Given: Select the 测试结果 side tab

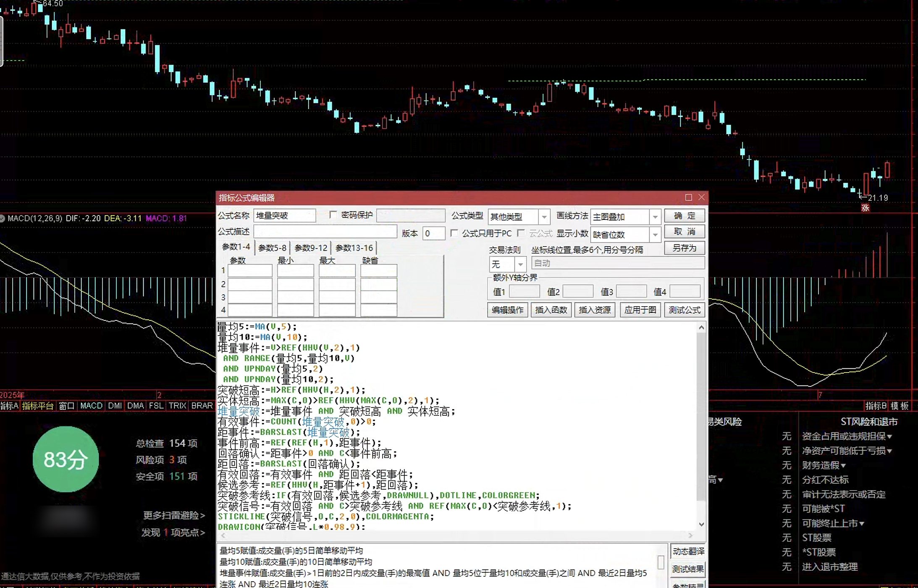Looking at the screenshot, I should click(688, 569).
